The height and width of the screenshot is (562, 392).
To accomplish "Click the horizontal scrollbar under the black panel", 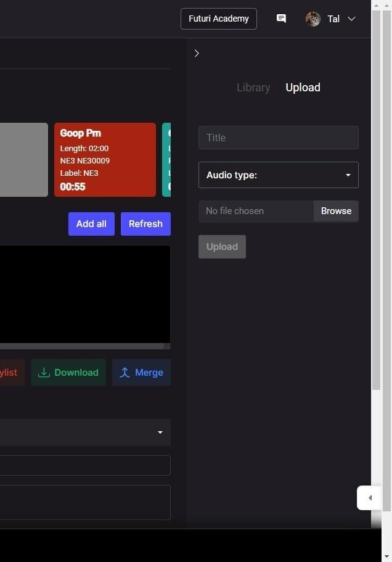I will (80, 346).
